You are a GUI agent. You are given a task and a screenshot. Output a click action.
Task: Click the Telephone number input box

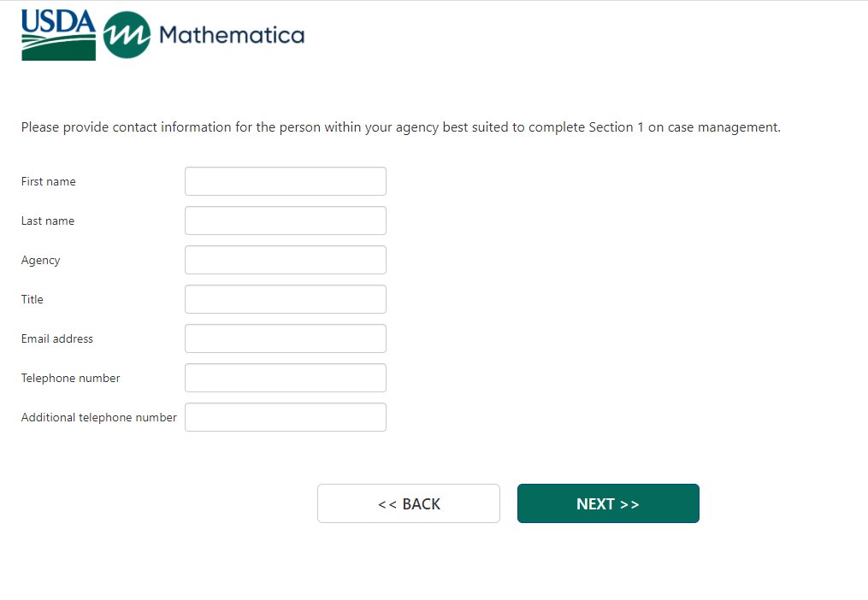285,378
